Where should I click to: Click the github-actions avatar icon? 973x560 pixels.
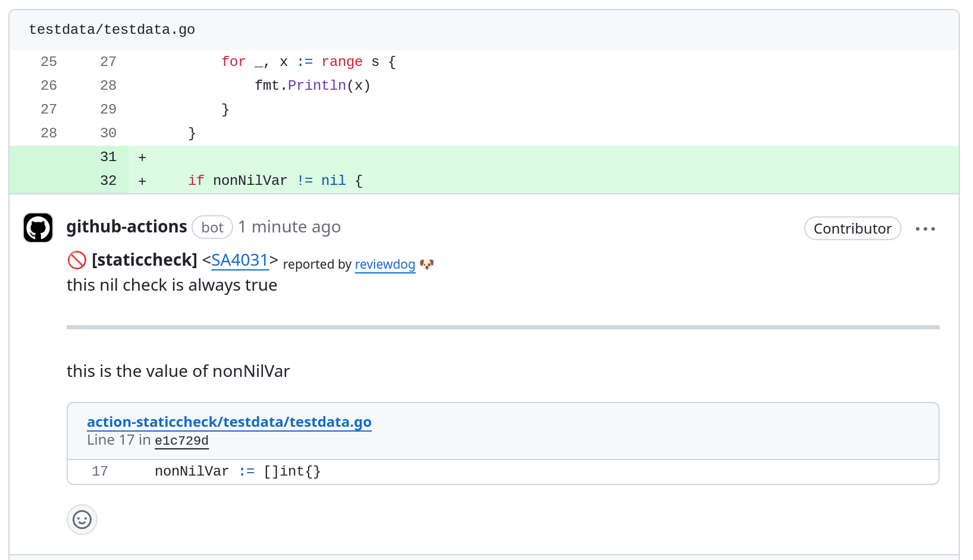coord(38,228)
